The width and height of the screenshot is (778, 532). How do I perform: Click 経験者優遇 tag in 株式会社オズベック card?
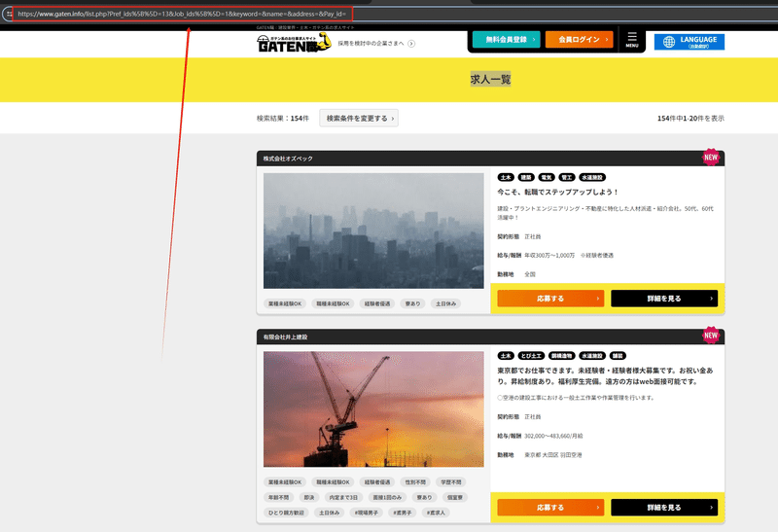[377, 303]
